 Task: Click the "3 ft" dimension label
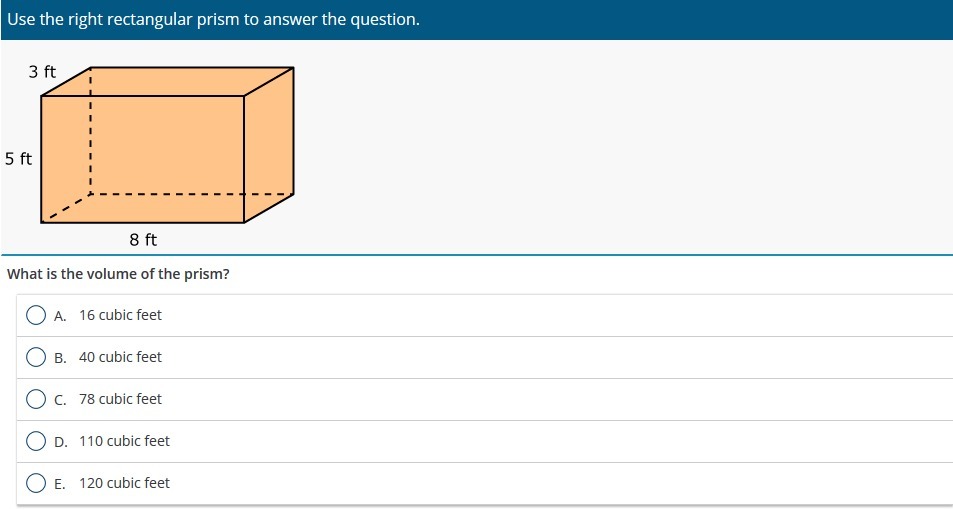click(x=42, y=72)
